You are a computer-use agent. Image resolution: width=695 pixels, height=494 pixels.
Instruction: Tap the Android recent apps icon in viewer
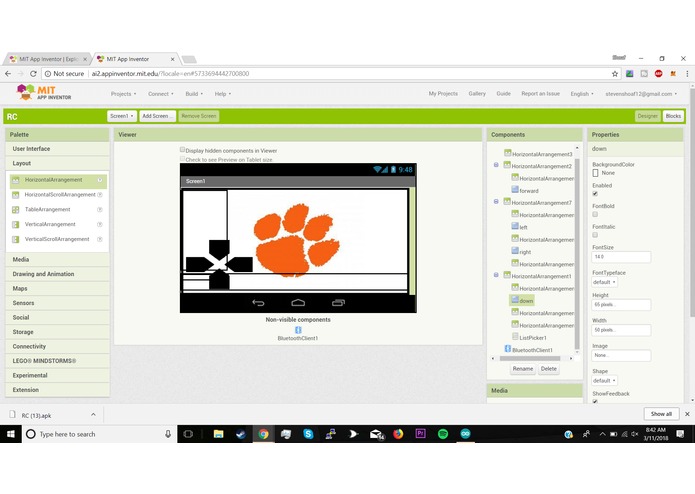pos(338,303)
